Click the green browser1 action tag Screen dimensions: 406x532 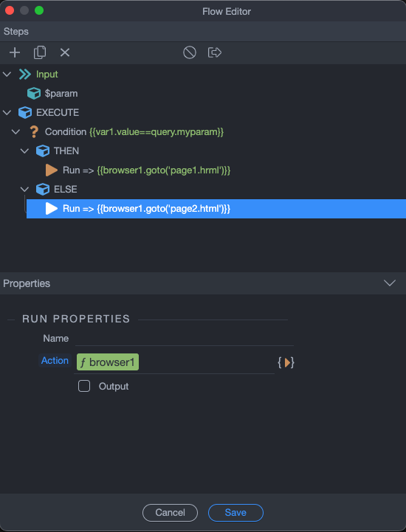click(x=108, y=362)
